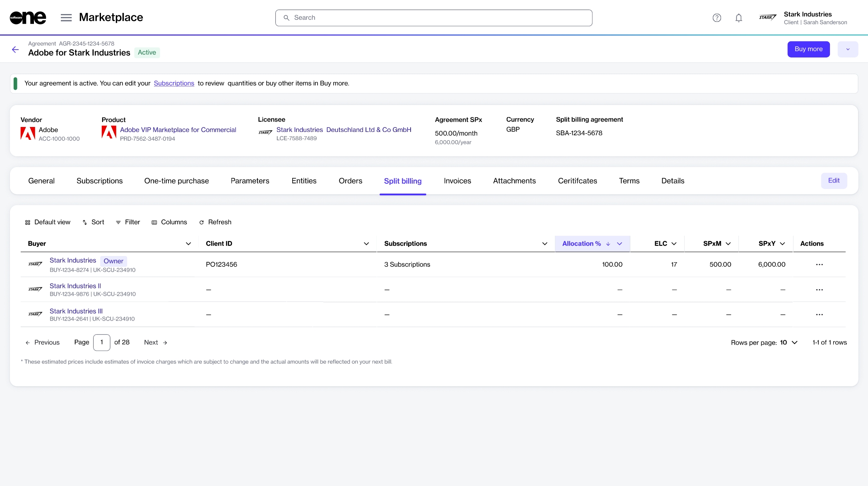Open the Filter tool
868x486 pixels.
coord(128,222)
